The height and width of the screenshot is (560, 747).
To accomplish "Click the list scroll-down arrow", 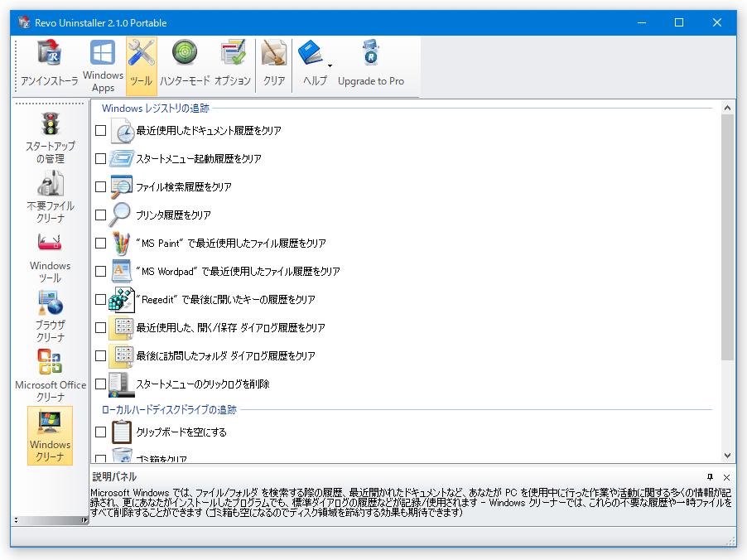I will [x=727, y=455].
